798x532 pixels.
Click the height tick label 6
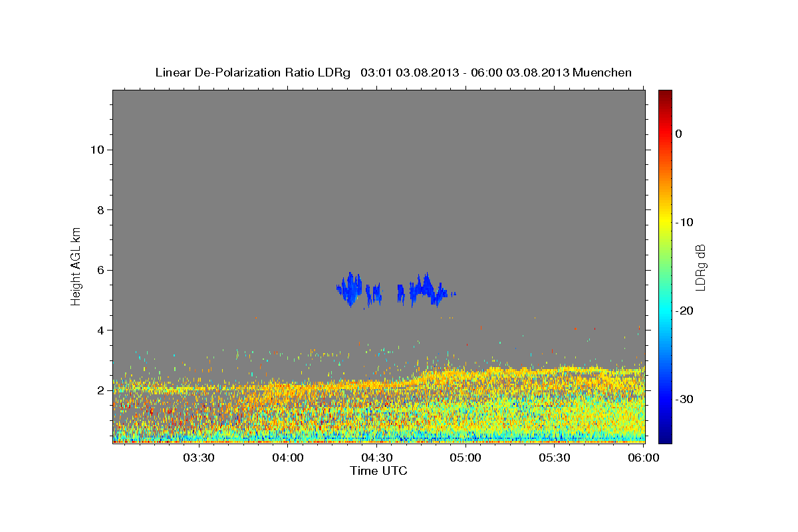(100, 270)
